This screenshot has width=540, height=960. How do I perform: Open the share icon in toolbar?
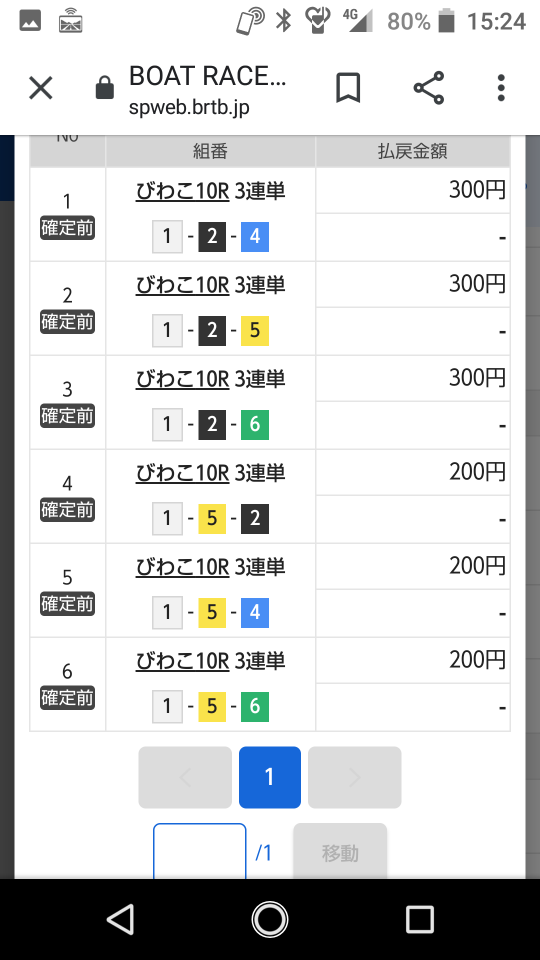click(x=429, y=88)
